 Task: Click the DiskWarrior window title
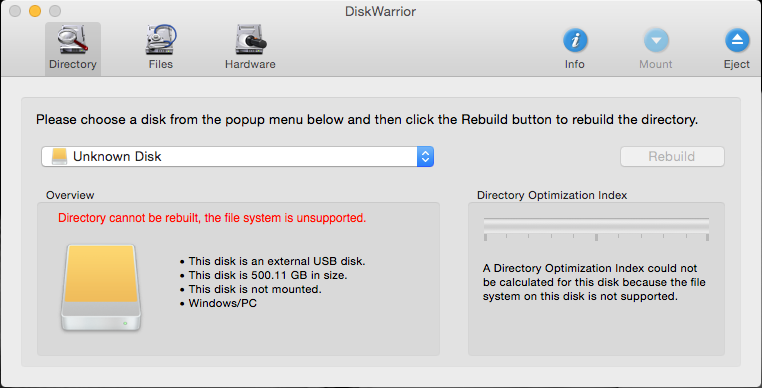coord(381,11)
